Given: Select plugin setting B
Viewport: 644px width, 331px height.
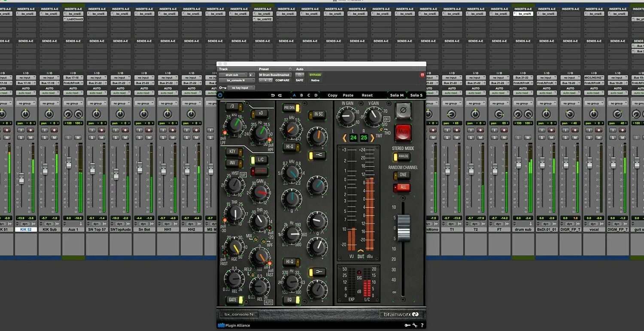Looking at the screenshot, I should [x=301, y=95].
